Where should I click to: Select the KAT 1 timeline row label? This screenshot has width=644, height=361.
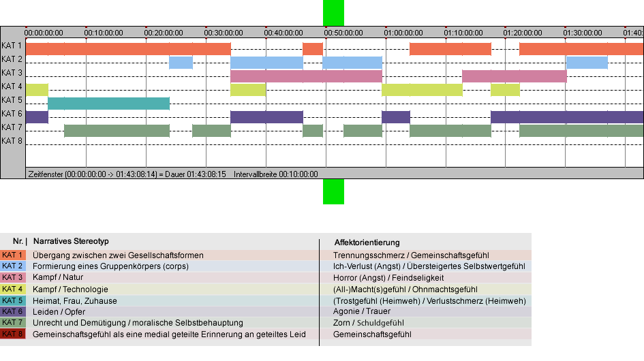tap(12, 46)
